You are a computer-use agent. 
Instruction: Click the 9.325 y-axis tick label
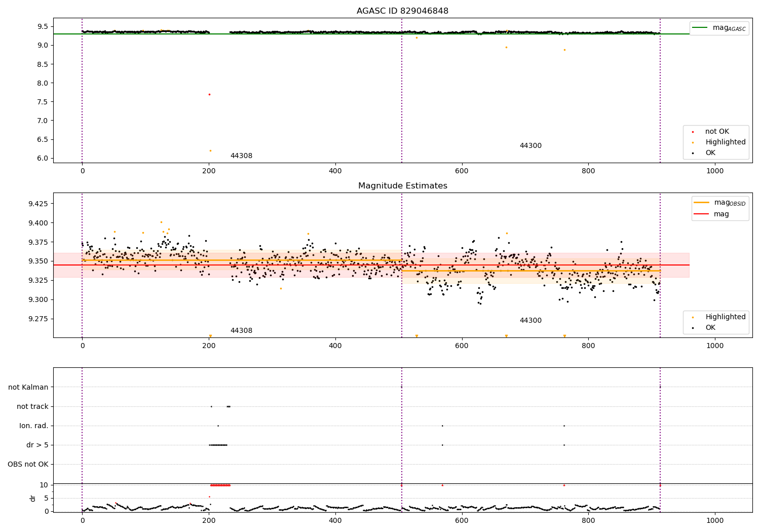coord(39,280)
